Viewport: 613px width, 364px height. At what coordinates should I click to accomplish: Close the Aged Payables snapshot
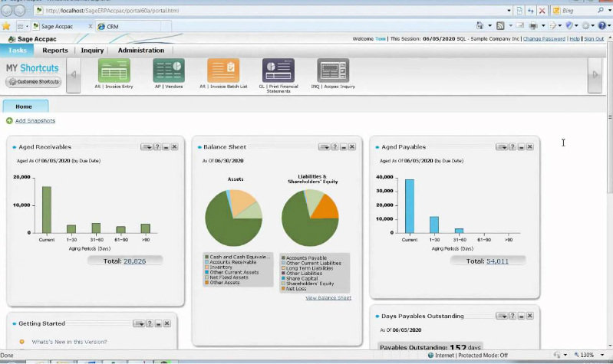click(529, 147)
